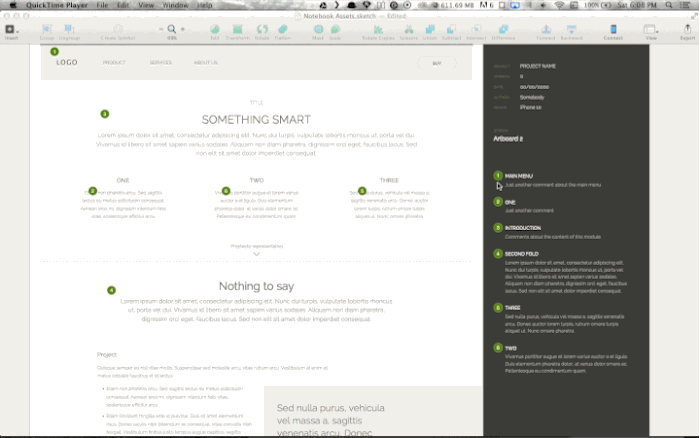Click the Union boolean icon
The width and height of the screenshot is (700, 438).
(430, 29)
